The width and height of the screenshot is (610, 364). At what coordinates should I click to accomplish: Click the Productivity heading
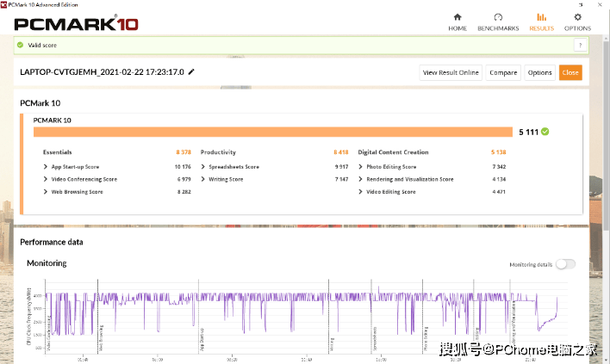pos(218,152)
